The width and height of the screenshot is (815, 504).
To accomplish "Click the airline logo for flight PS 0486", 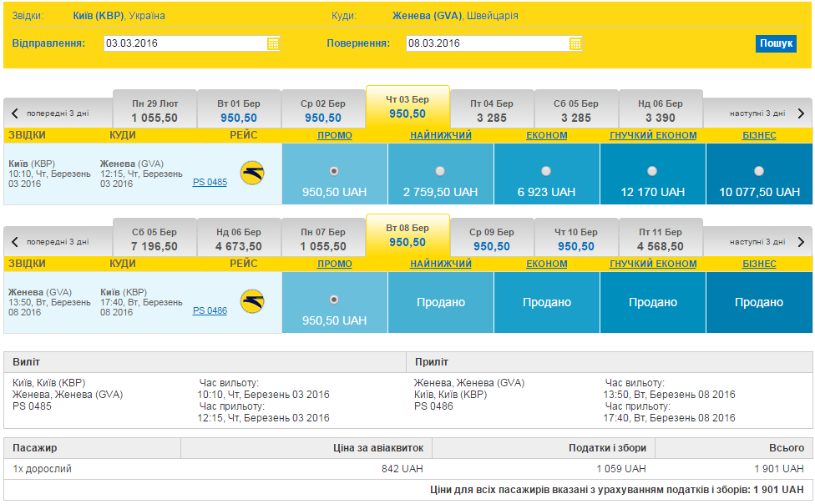I will point(252,301).
